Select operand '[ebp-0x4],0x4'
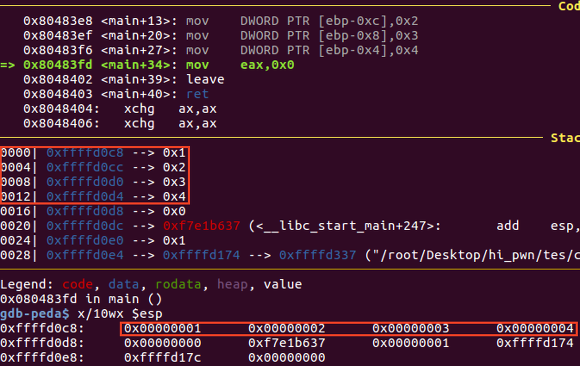Image resolution: width=580 pixels, height=366 pixels. [x=368, y=50]
